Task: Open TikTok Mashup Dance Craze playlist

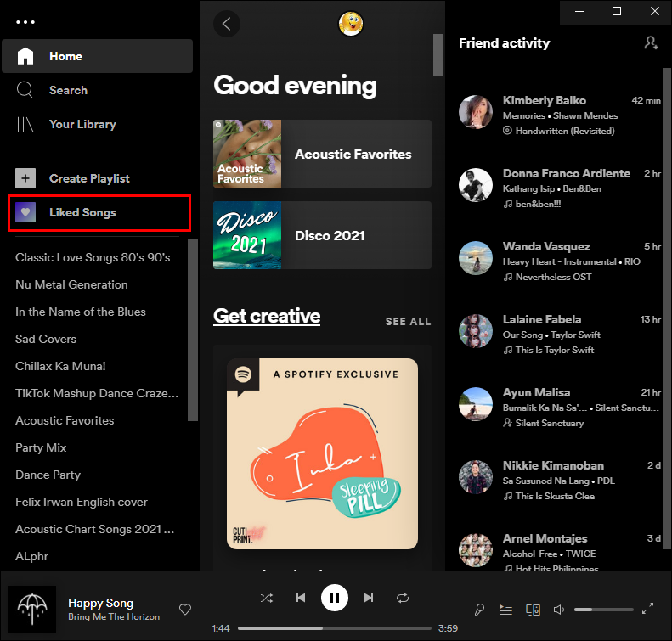Action: pyautogui.click(x=97, y=393)
